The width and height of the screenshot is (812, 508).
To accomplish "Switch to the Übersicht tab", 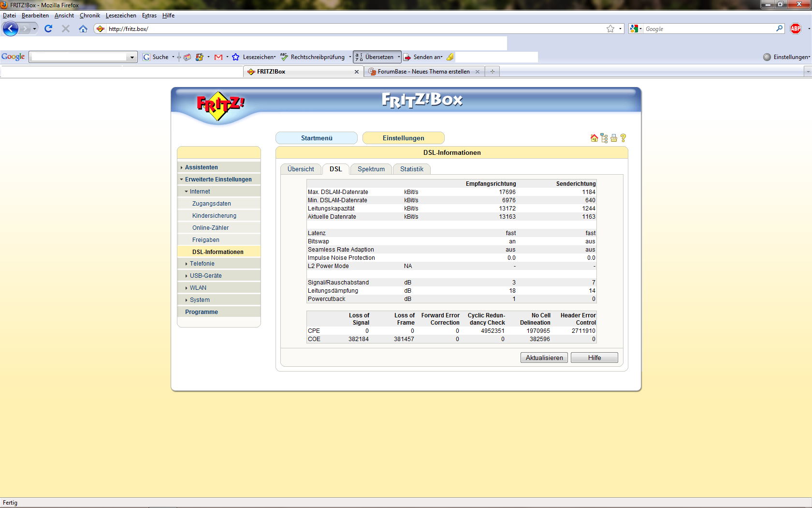I will tap(301, 169).
